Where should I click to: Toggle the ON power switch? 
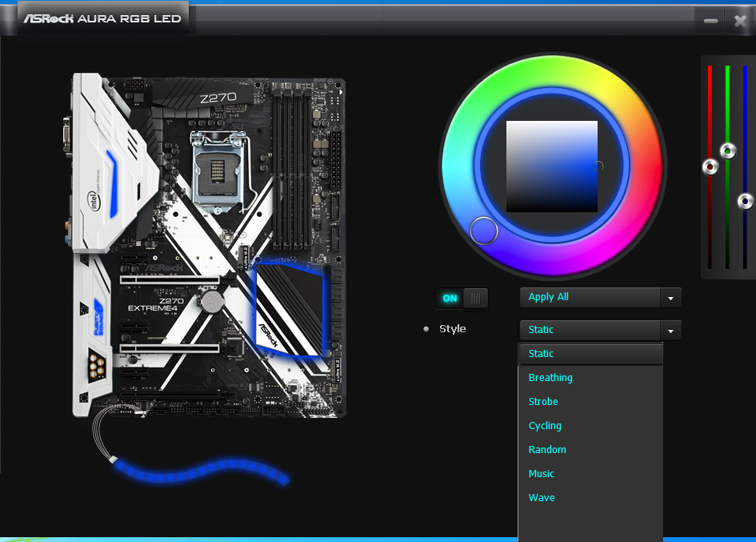(x=462, y=299)
